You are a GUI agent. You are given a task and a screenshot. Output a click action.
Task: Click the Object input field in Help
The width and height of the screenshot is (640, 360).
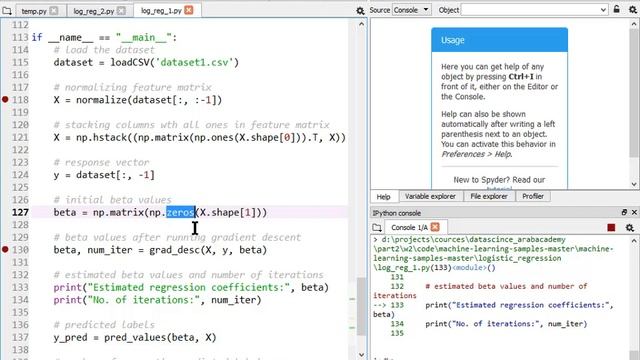coord(530,10)
